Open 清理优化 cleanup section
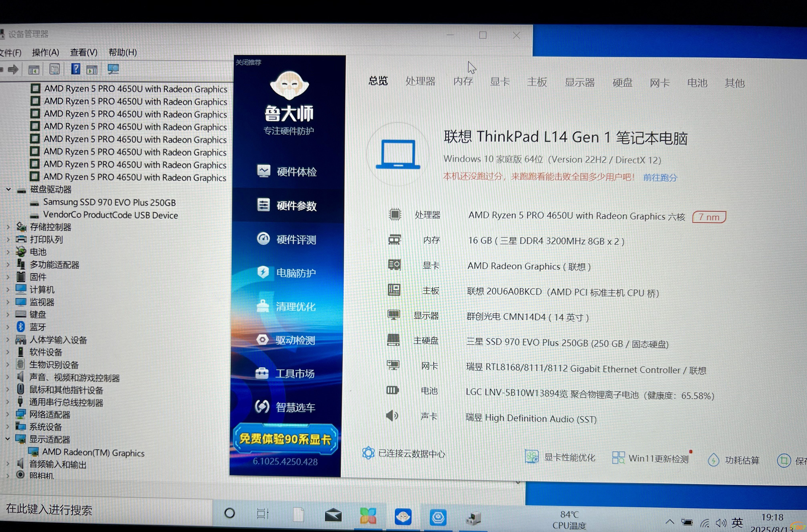The image size is (807, 532). coord(286,306)
